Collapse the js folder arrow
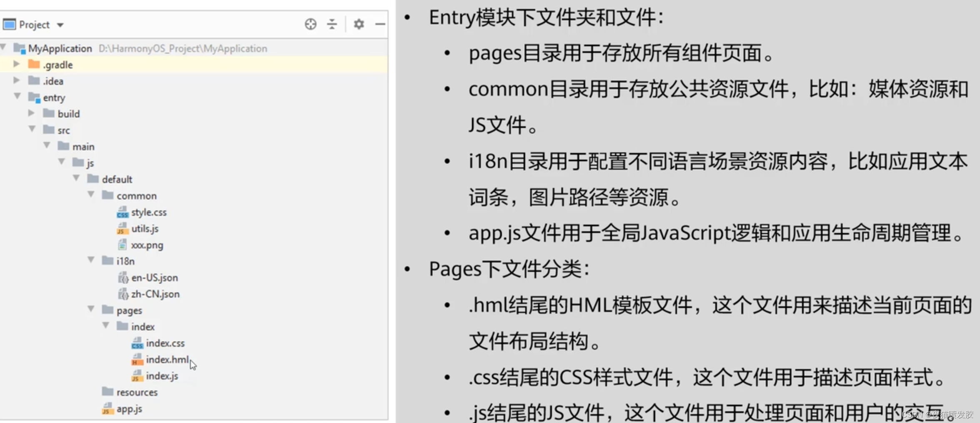Screen dimensions: 980x423 pyautogui.click(x=62, y=162)
